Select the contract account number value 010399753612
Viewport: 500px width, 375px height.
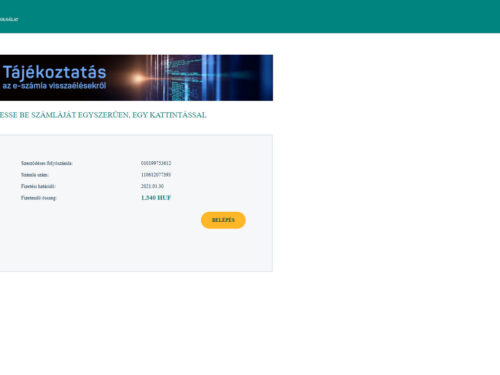[156, 163]
